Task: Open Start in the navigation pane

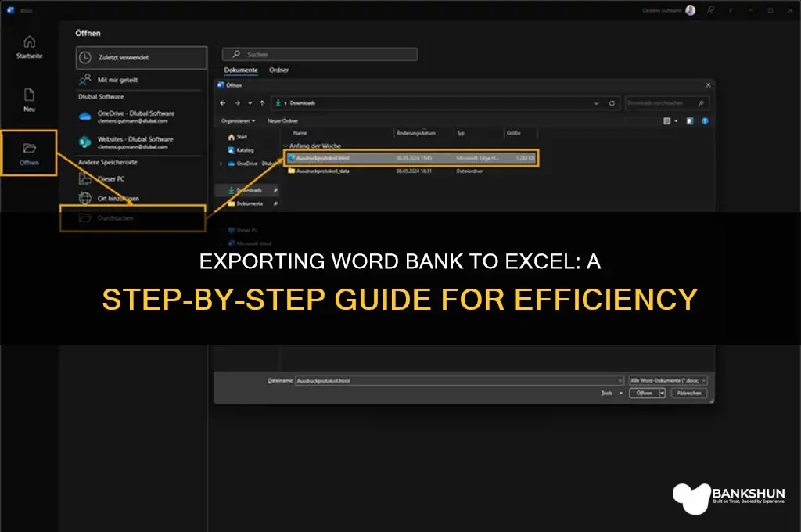Action: click(238, 137)
